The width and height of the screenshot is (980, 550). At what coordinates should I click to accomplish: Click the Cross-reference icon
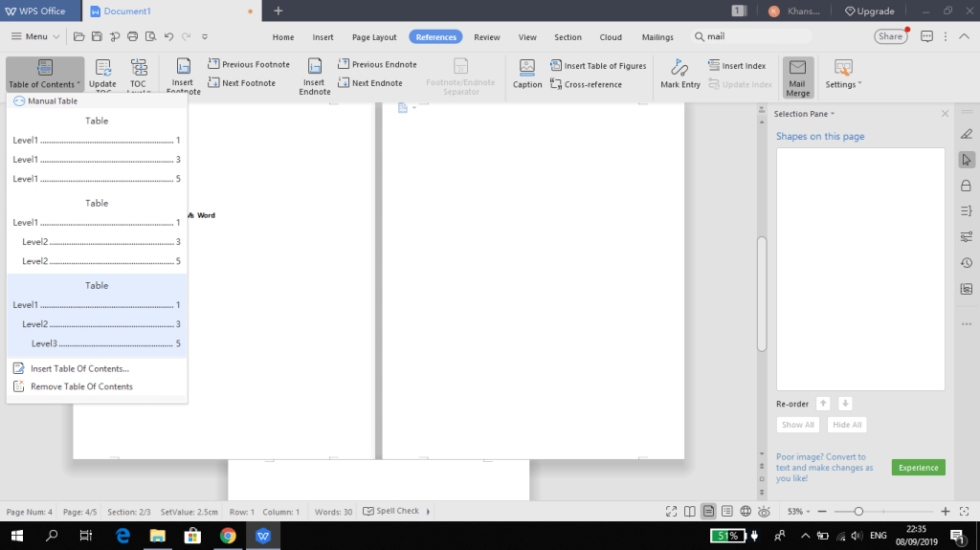tap(586, 84)
